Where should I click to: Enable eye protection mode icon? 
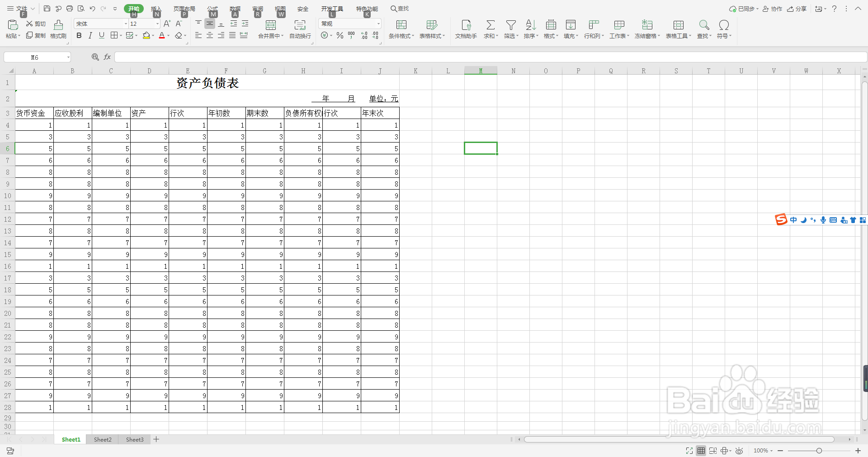(739, 451)
